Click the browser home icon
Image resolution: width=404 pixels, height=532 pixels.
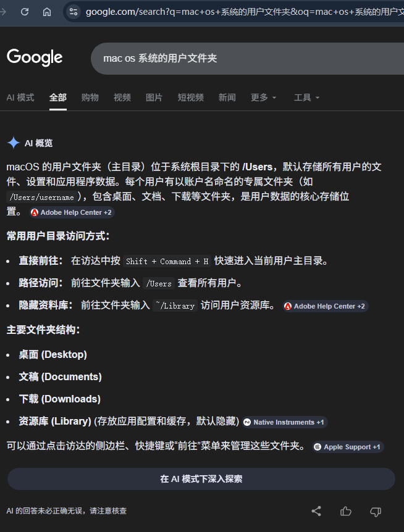(x=47, y=12)
